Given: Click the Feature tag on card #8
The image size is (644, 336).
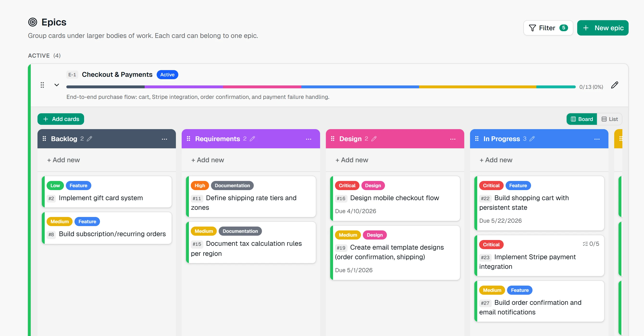Looking at the screenshot, I should click(x=87, y=222).
